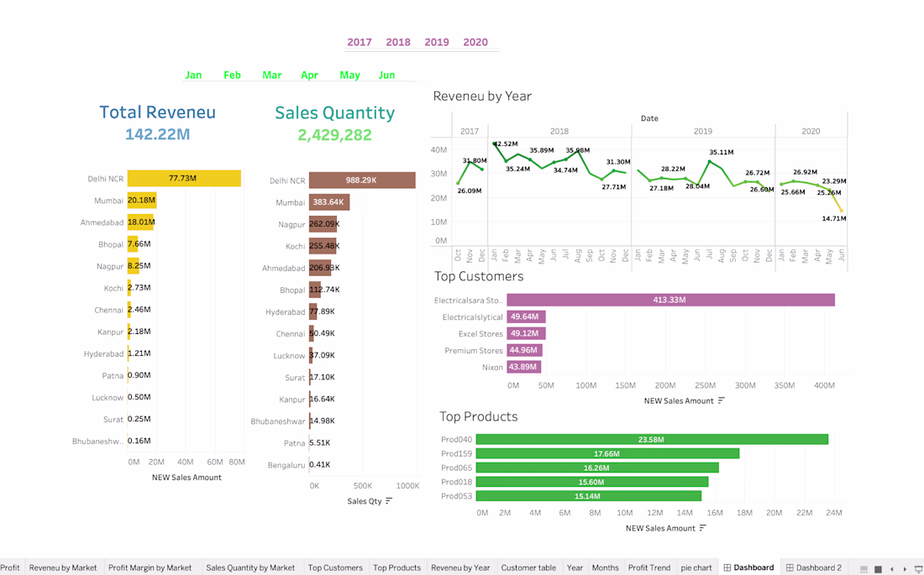Click Electricalslytical 49.64M customer bar
Screen dimensions: 924x575
click(526, 317)
